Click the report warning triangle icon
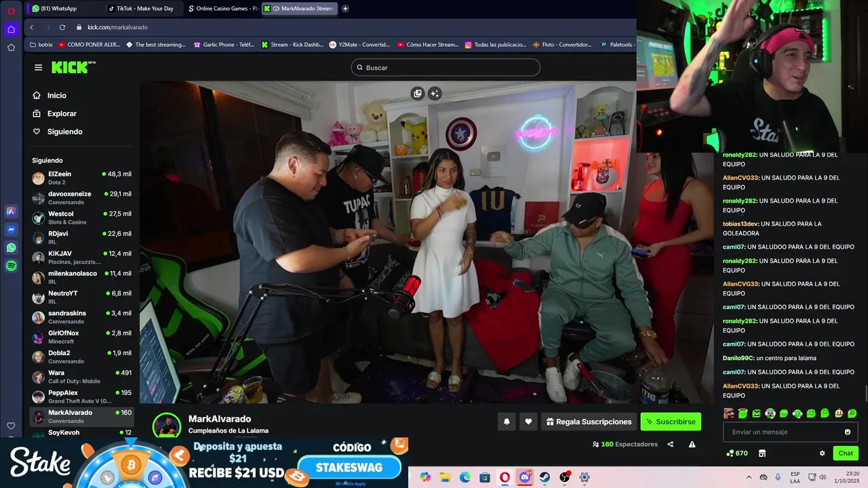868x488 pixels. click(x=692, y=444)
